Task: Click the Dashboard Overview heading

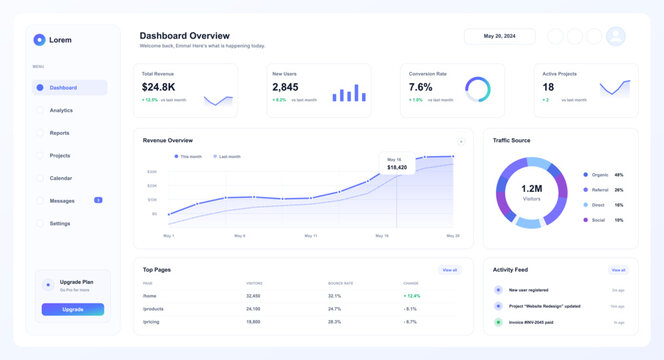Action: (x=185, y=36)
